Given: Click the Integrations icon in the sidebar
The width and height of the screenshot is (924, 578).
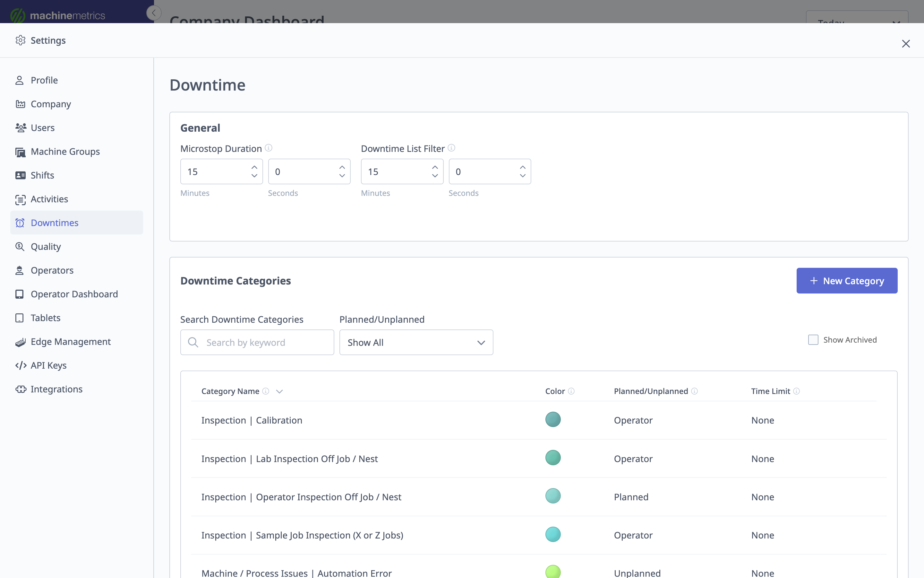Looking at the screenshot, I should pyautogui.click(x=21, y=389).
